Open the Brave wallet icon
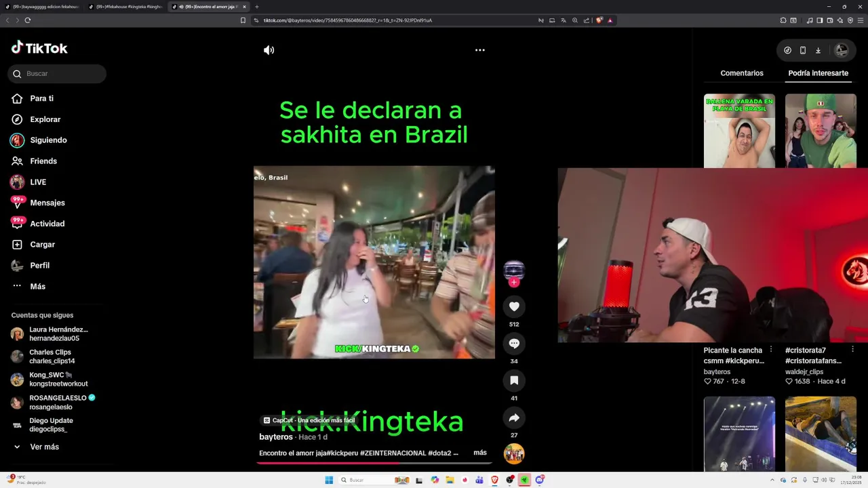The width and height of the screenshot is (868, 488). coord(829,20)
